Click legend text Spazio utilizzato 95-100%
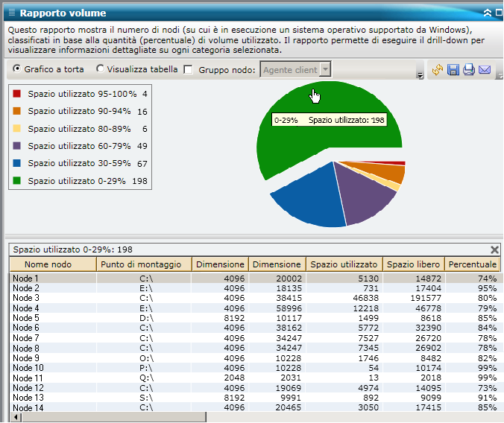 point(82,94)
